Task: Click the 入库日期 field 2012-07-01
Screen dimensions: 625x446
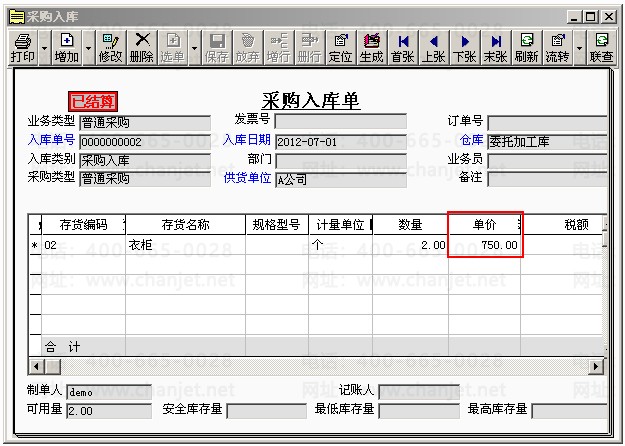Action: (x=341, y=142)
